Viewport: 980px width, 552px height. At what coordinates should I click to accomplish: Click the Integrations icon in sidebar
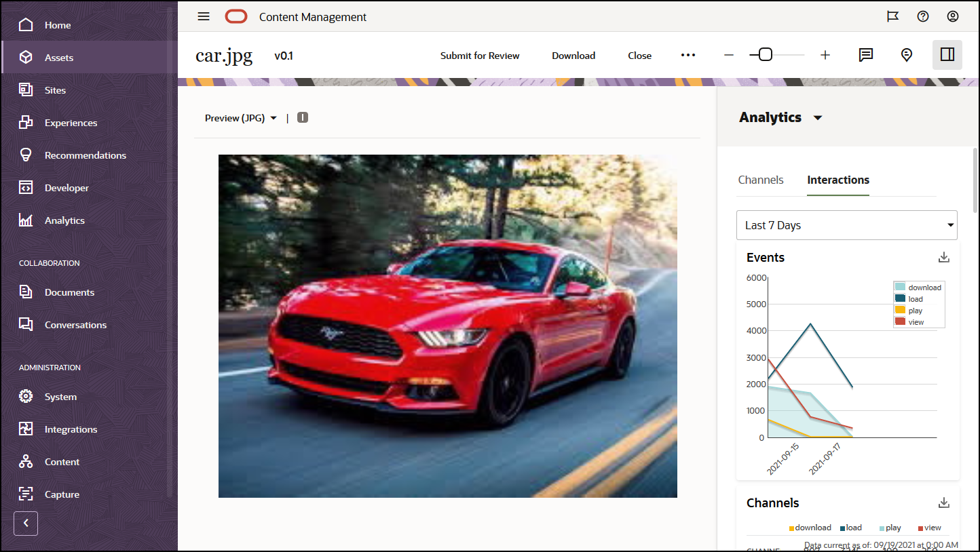(x=26, y=429)
